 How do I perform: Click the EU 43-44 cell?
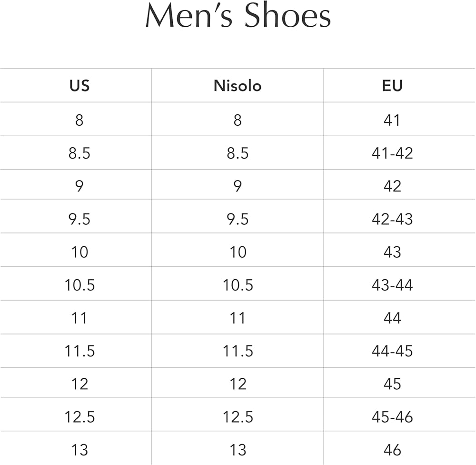coord(392,285)
